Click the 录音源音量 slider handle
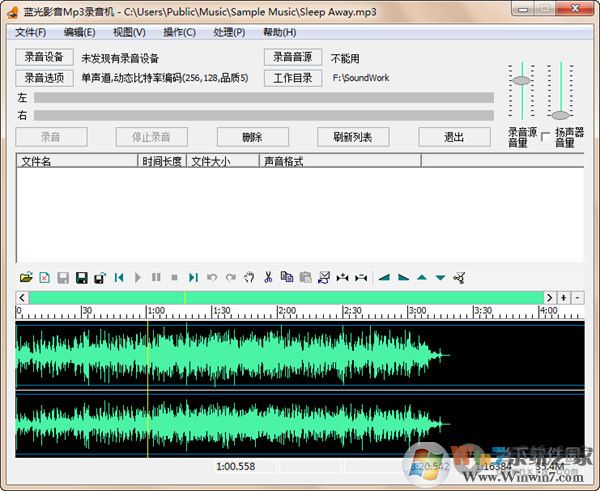This screenshot has width=600, height=491. (520, 80)
